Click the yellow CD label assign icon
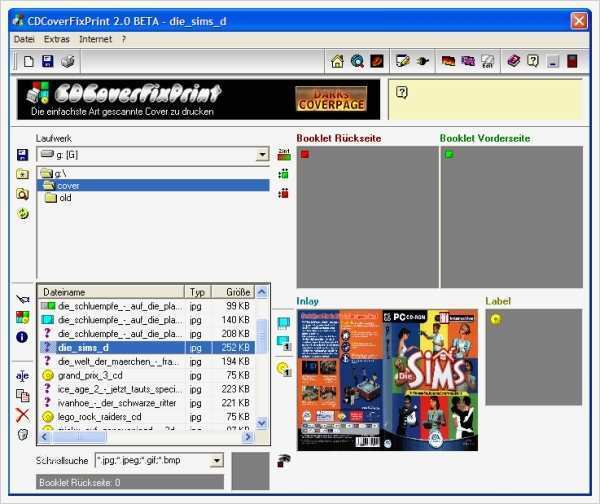Screen dimensions: 600x504 coord(284,369)
